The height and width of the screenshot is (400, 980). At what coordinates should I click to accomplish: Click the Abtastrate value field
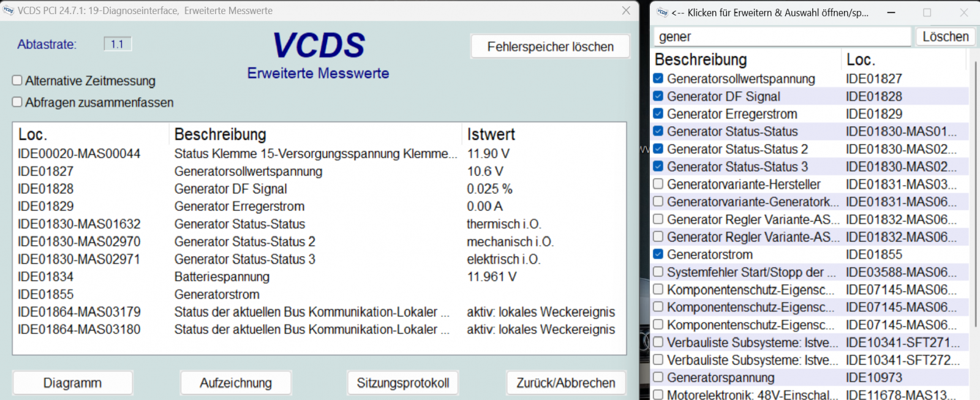pos(118,44)
